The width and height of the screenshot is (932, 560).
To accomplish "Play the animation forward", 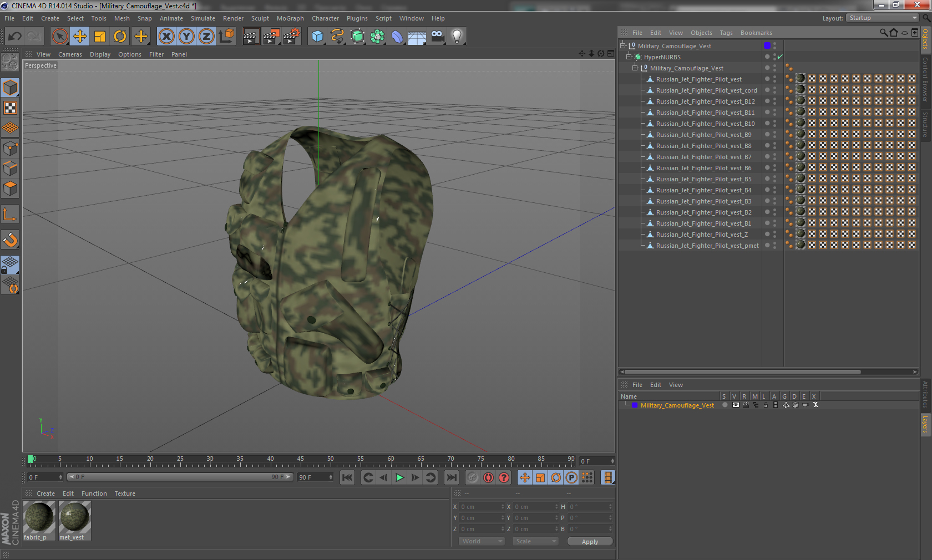I will pos(399,477).
